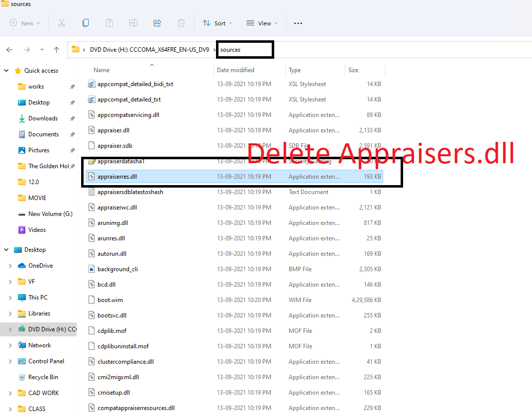Select Desktop under Quick access

click(x=39, y=103)
